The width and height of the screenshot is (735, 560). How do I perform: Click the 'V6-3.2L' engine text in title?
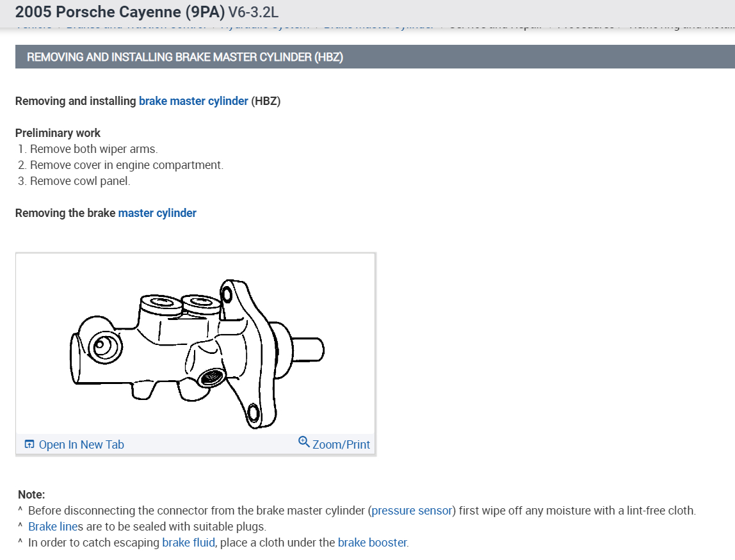253,12
